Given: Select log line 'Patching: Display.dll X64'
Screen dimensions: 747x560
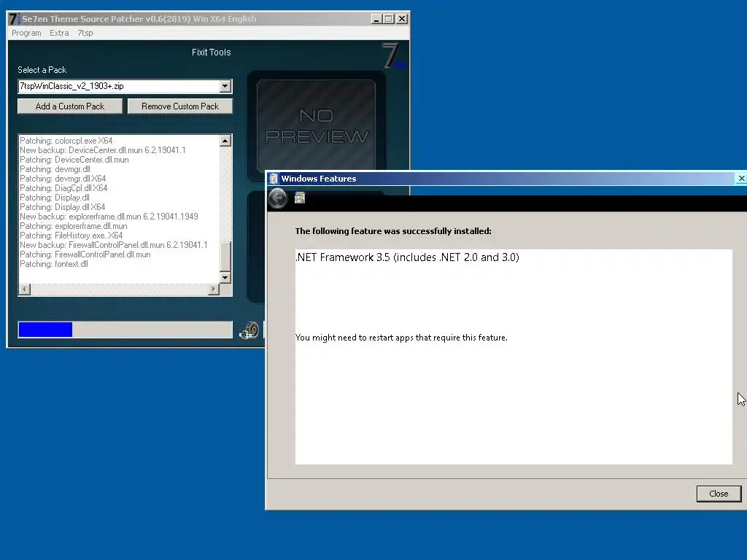Looking at the screenshot, I should tap(63, 207).
